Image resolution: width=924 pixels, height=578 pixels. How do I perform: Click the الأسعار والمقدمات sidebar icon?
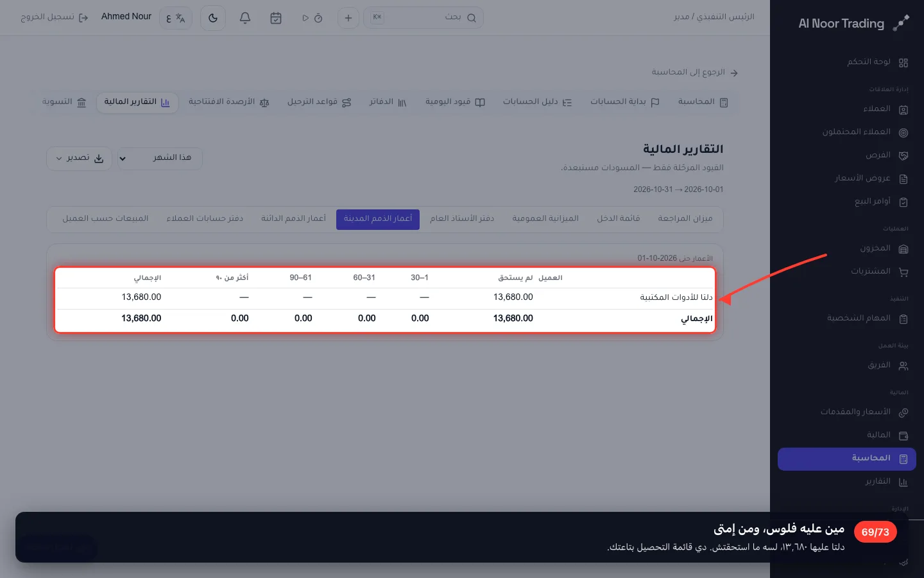click(x=903, y=413)
